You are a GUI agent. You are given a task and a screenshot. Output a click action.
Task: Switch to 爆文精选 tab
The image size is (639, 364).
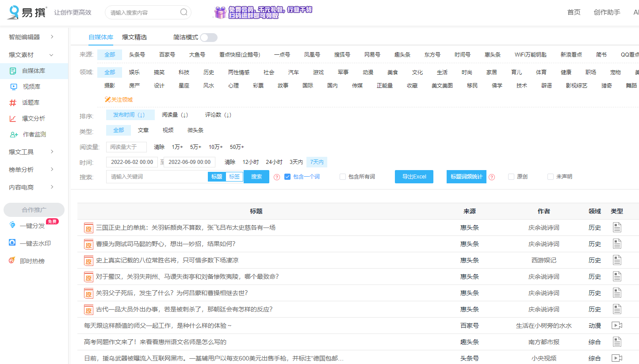click(134, 38)
